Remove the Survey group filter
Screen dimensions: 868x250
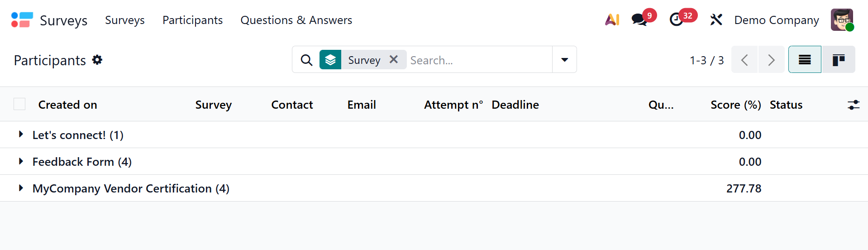click(x=394, y=59)
